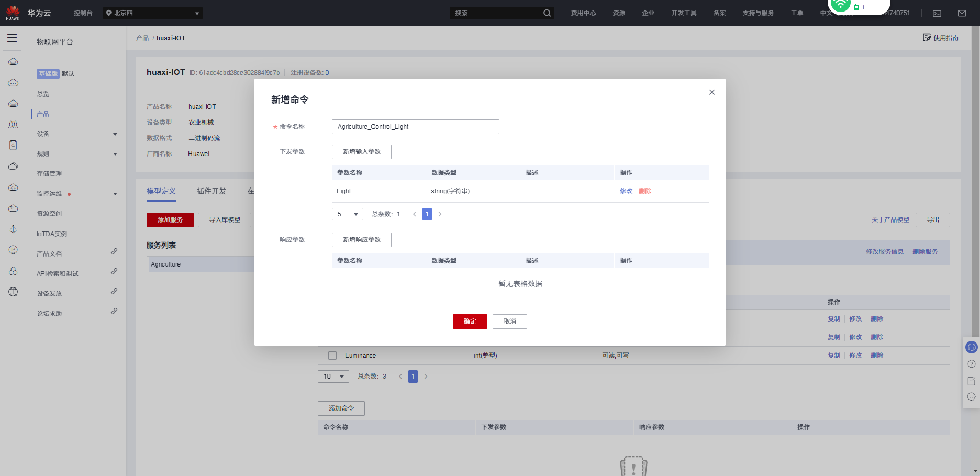Click the 命令名称 input field

pos(416,127)
